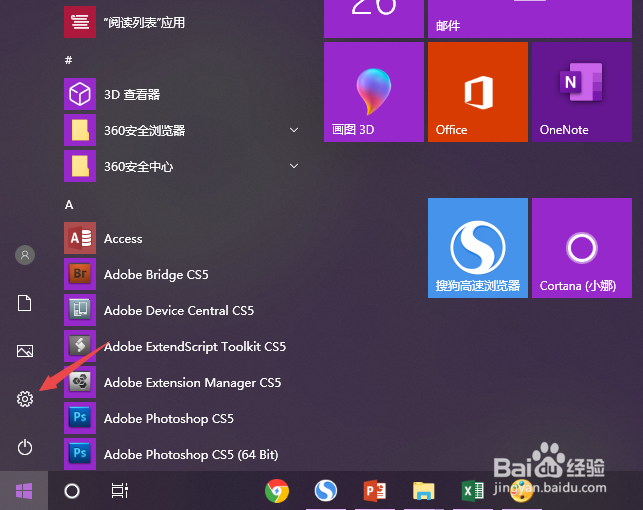
Task: Select "Adobe Device Central CS5" label
Action: tap(179, 310)
